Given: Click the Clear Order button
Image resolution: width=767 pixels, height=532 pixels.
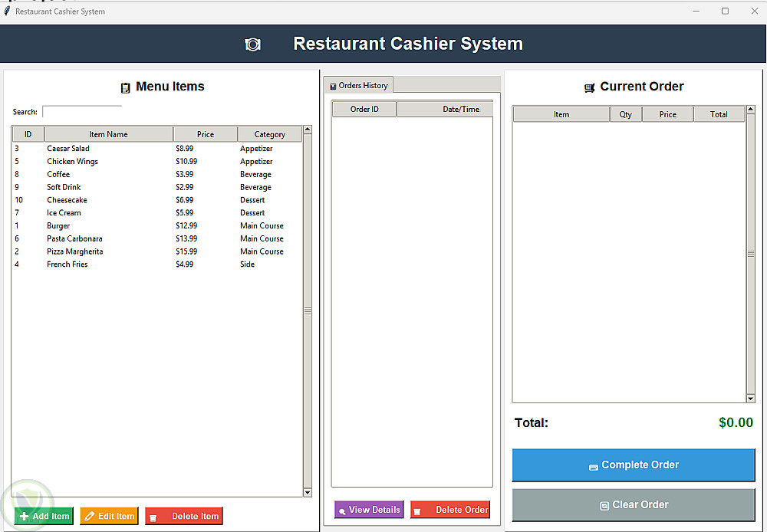Looking at the screenshot, I should (x=634, y=504).
